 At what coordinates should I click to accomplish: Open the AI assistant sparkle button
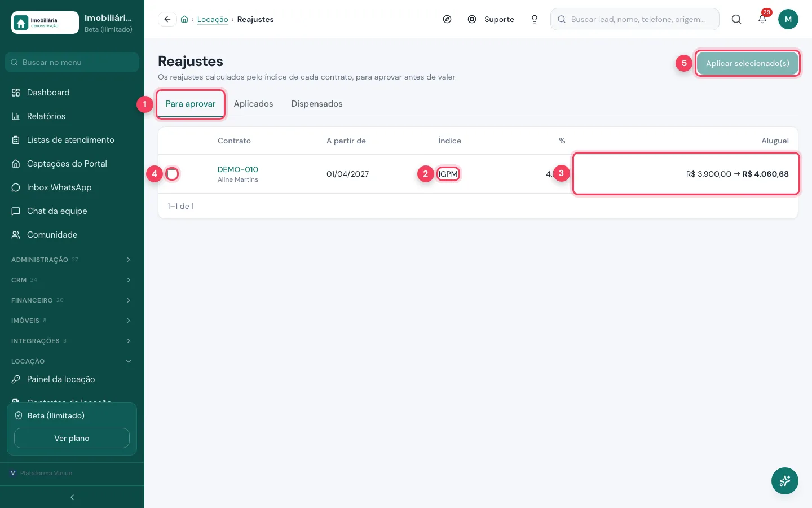click(x=785, y=481)
